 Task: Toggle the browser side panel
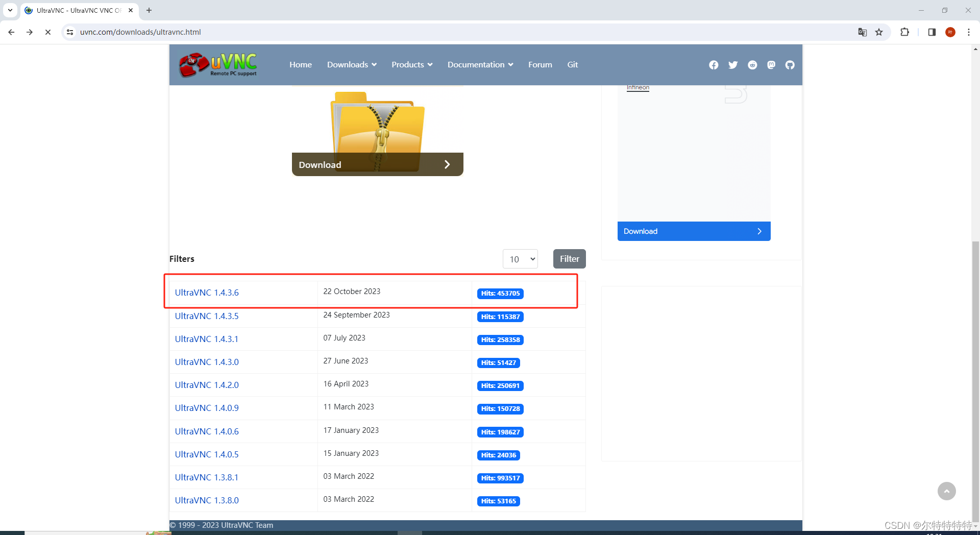[x=931, y=32]
